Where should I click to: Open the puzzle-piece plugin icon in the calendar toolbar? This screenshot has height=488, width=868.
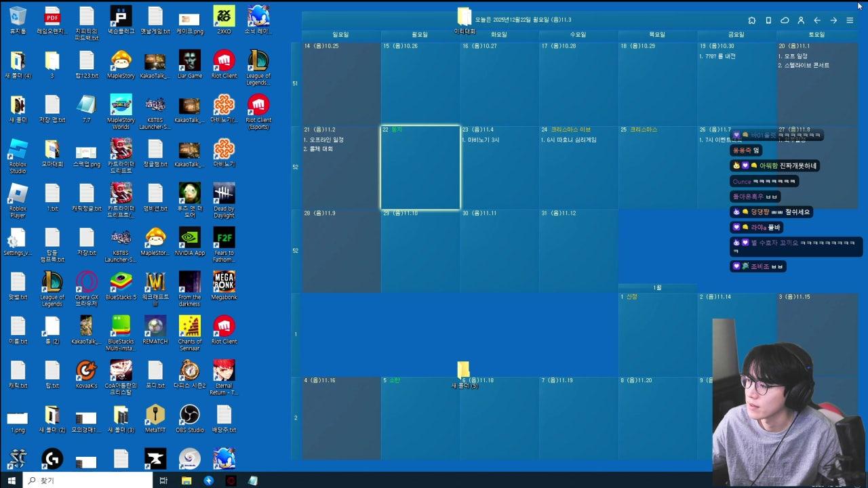tap(751, 20)
